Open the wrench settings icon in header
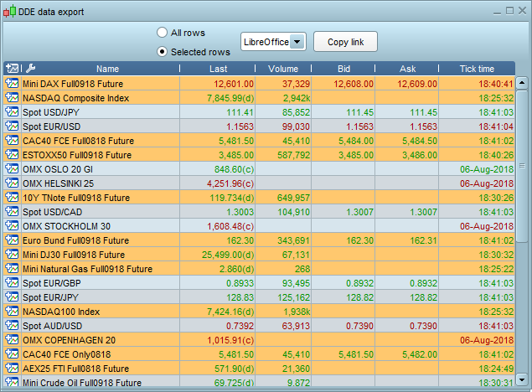Screen dimensions: 532x392 pos(31,69)
